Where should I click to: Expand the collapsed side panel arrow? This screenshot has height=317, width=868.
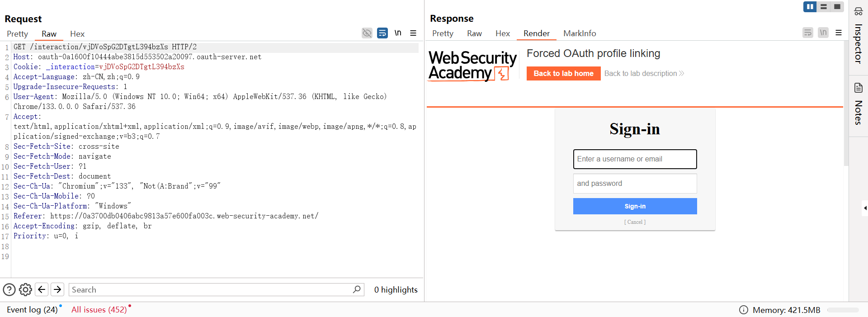tap(865, 208)
